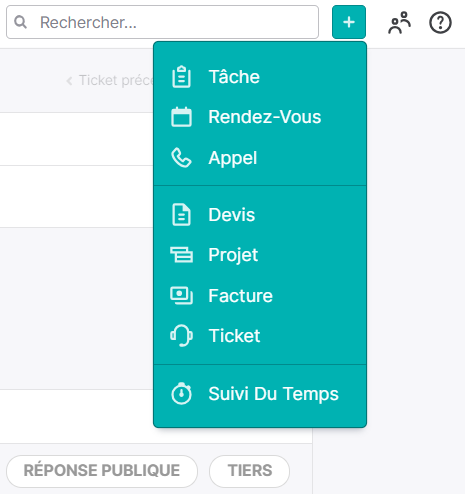Click the calendar icon beside Rendez-Vous

coord(181,117)
